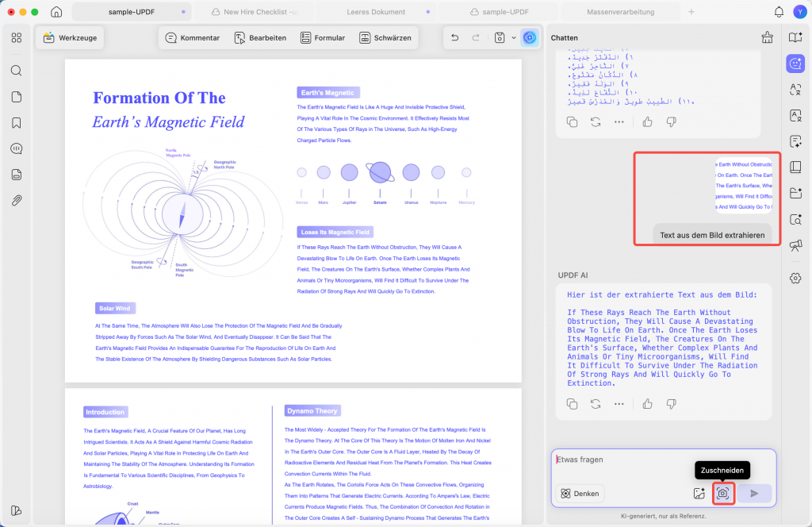Click the Solar Wind heading in document
The width and height of the screenshot is (812, 527).
pyautogui.click(x=115, y=308)
